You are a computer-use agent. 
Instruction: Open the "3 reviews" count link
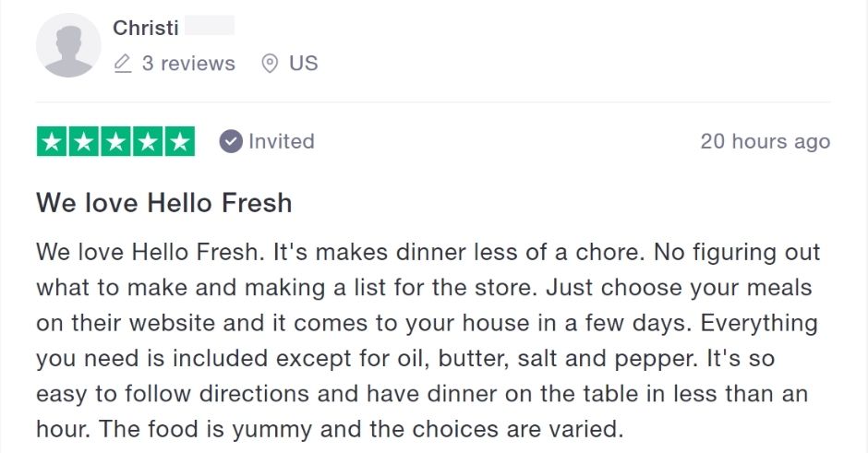point(188,63)
